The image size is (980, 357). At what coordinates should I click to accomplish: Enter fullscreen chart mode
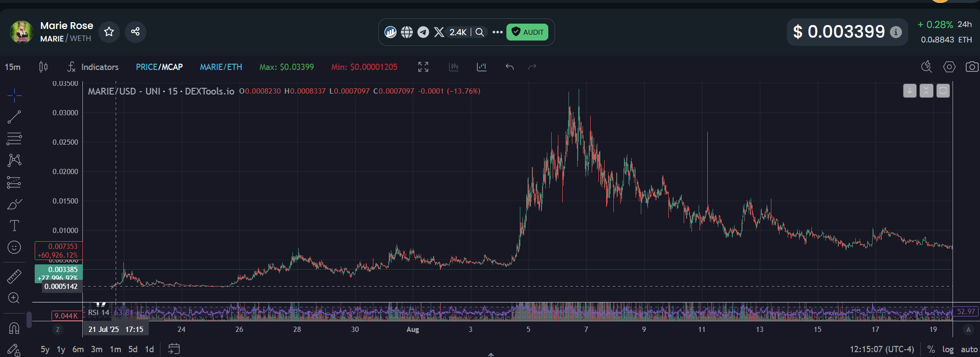pyautogui.click(x=423, y=67)
